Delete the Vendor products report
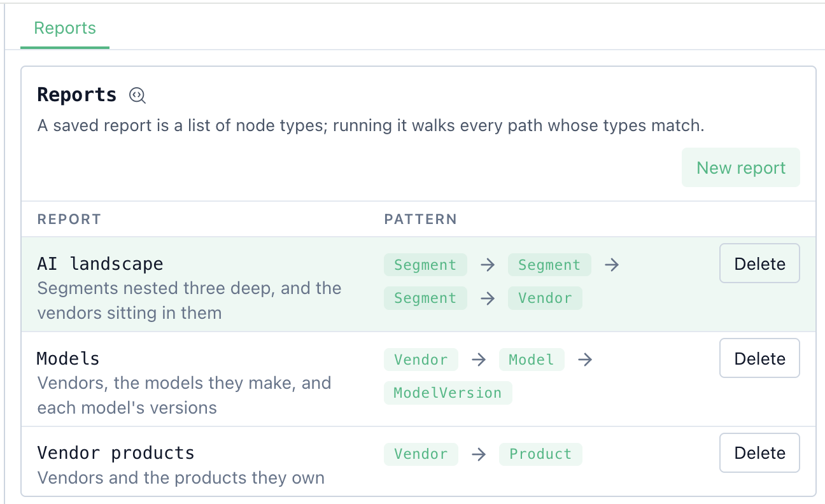The image size is (825, 504). pyautogui.click(x=759, y=453)
